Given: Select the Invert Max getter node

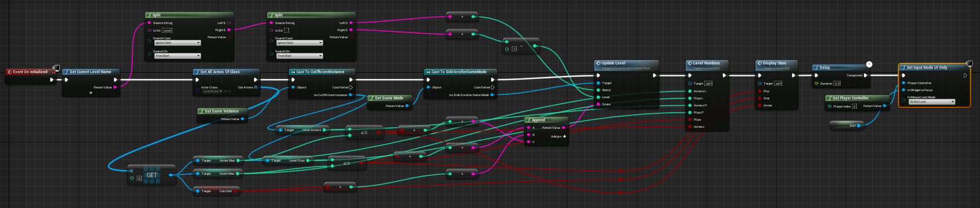Looking at the screenshot, I should [217, 174].
